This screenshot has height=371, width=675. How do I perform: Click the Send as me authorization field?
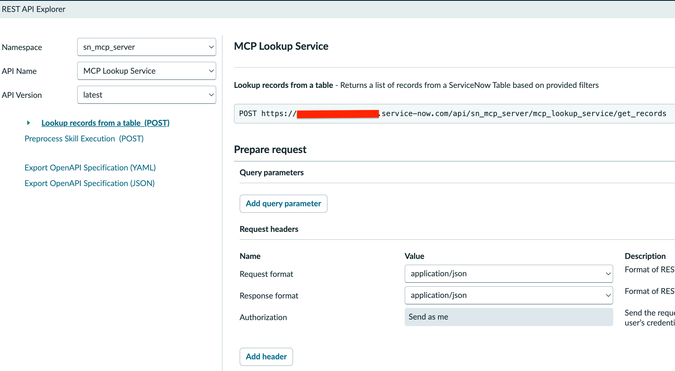[508, 317]
